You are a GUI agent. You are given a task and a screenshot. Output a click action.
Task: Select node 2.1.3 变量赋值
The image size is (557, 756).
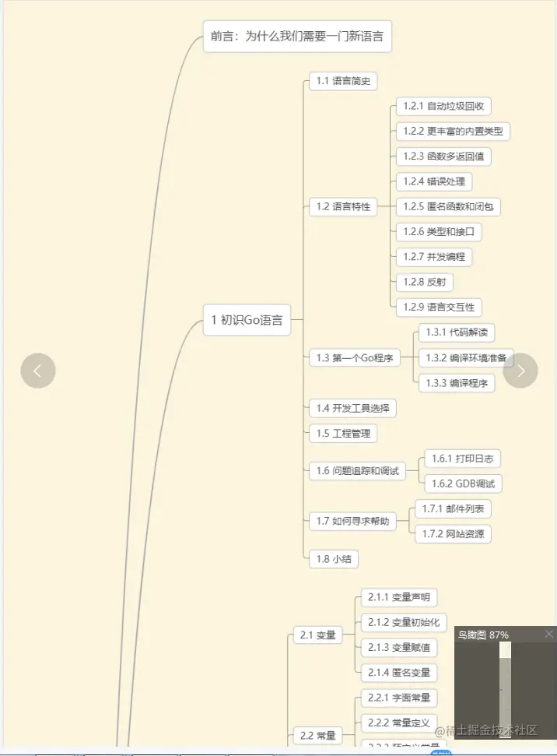pyautogui.click(x=399, y=648)
